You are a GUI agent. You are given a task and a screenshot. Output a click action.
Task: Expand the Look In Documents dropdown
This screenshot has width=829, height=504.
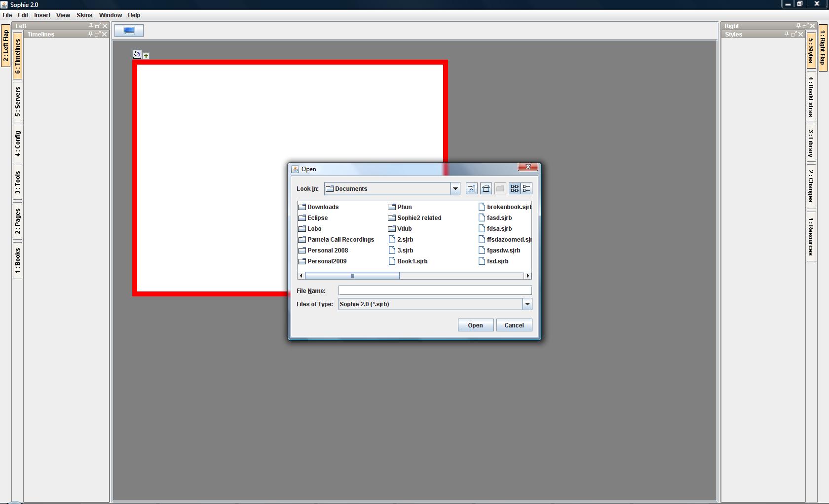pos(455,189)
